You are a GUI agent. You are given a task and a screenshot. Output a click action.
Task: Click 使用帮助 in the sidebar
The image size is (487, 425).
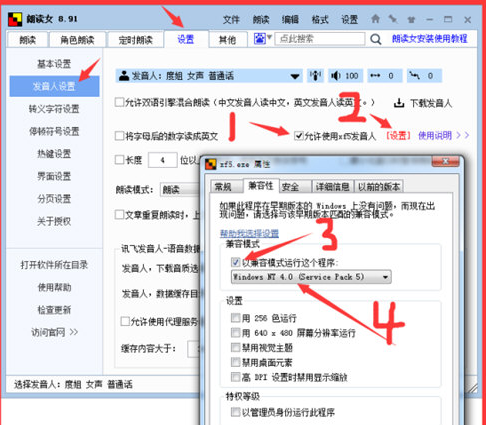[x=54, y=287]
